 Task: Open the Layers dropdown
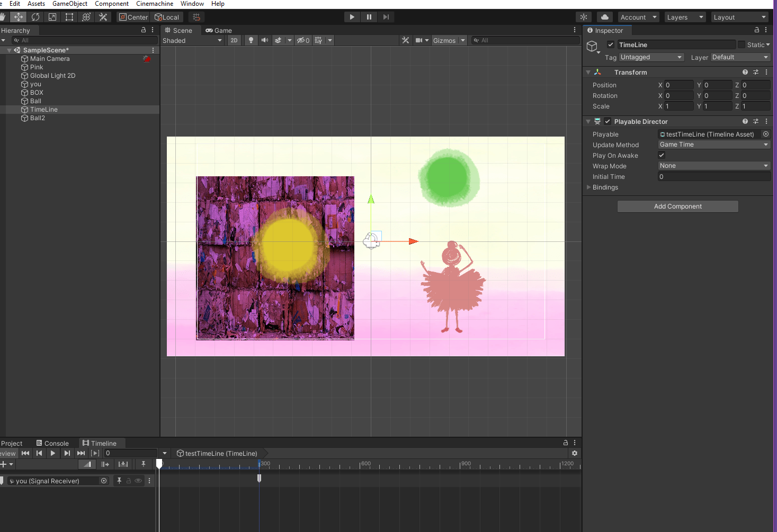click(x=685, y=17)
